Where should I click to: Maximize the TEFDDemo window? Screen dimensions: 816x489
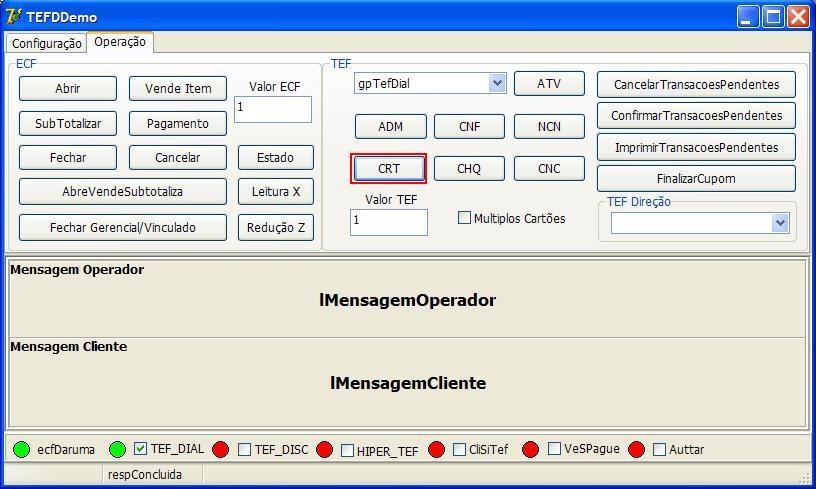[773, 17]
